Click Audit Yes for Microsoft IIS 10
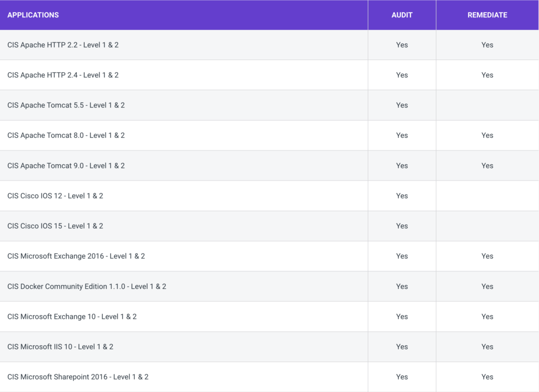This screenshot has height=392, width=539. point(402,347)
